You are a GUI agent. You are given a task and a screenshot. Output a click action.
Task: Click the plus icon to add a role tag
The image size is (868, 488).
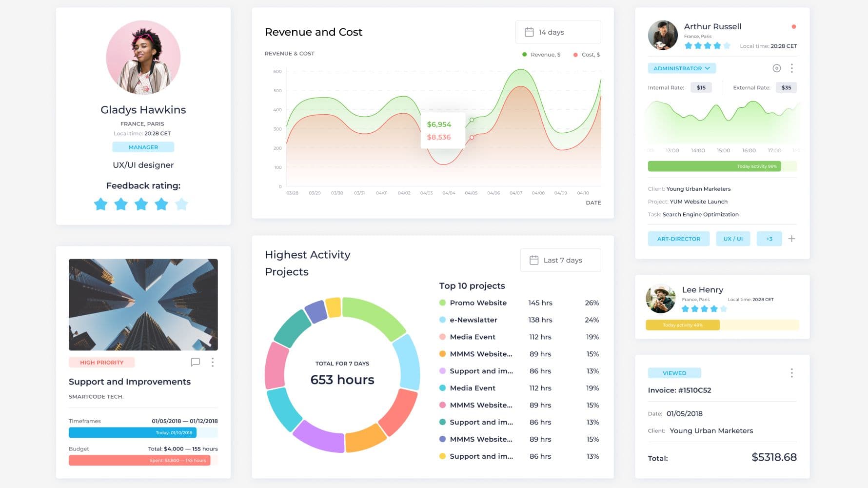tap(791, 239)
